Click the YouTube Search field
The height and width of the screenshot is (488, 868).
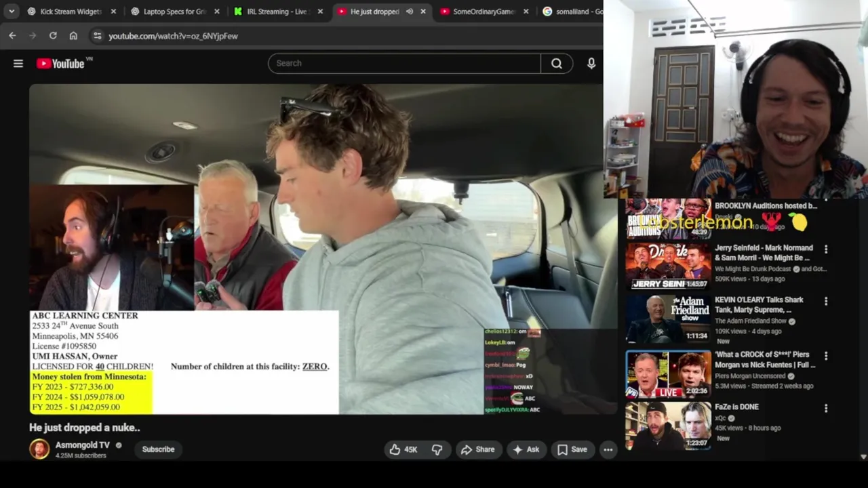(405, 63)
